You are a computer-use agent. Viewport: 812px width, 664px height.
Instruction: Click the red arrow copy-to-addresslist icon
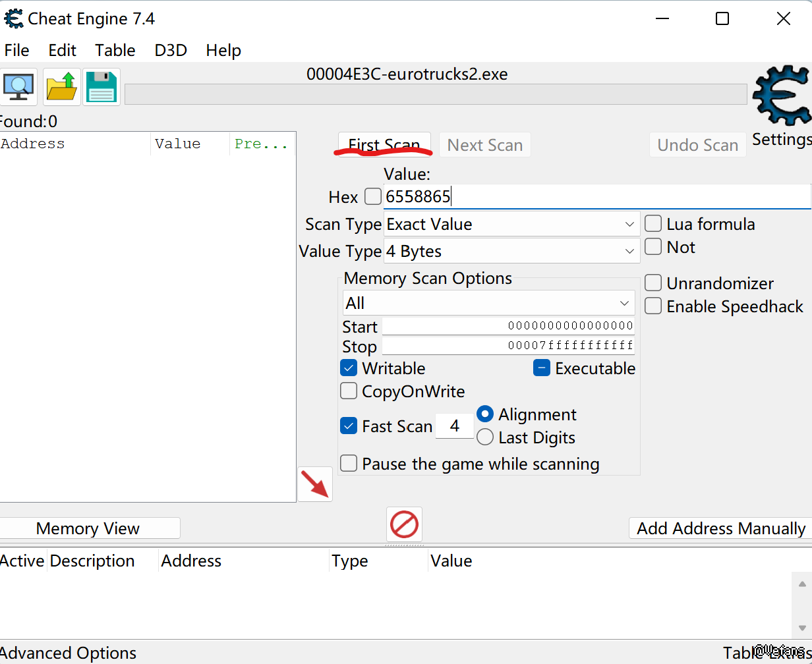click(x=315, y=484)
